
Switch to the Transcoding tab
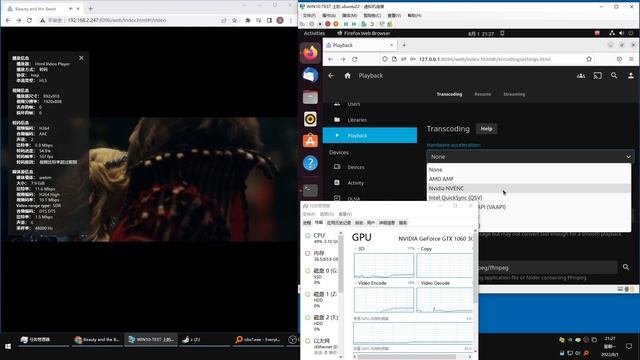(x=449, y=94)
